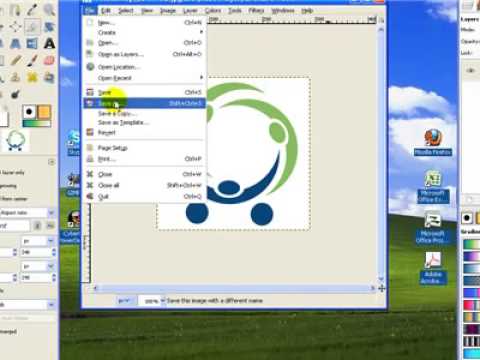Expand the Create submenu

click(x=145, y=32)
